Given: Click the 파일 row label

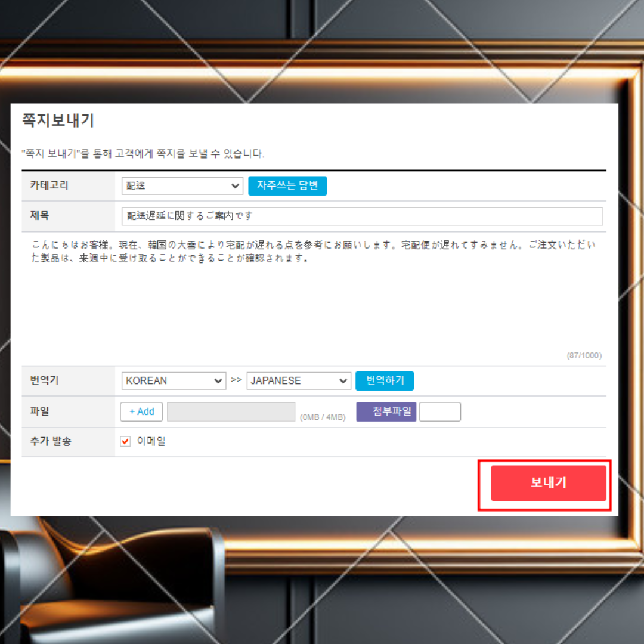Looking at the screenshot, I should (x=39, y=411).
